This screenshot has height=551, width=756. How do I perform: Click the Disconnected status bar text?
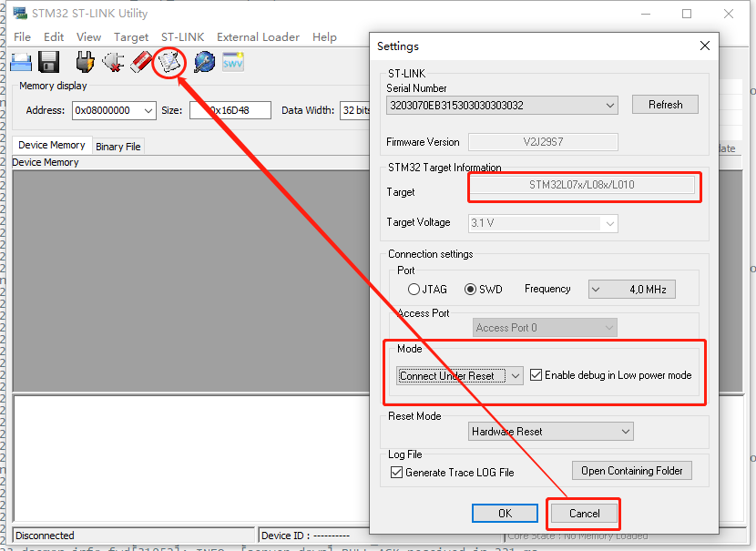tap(45, 536)
